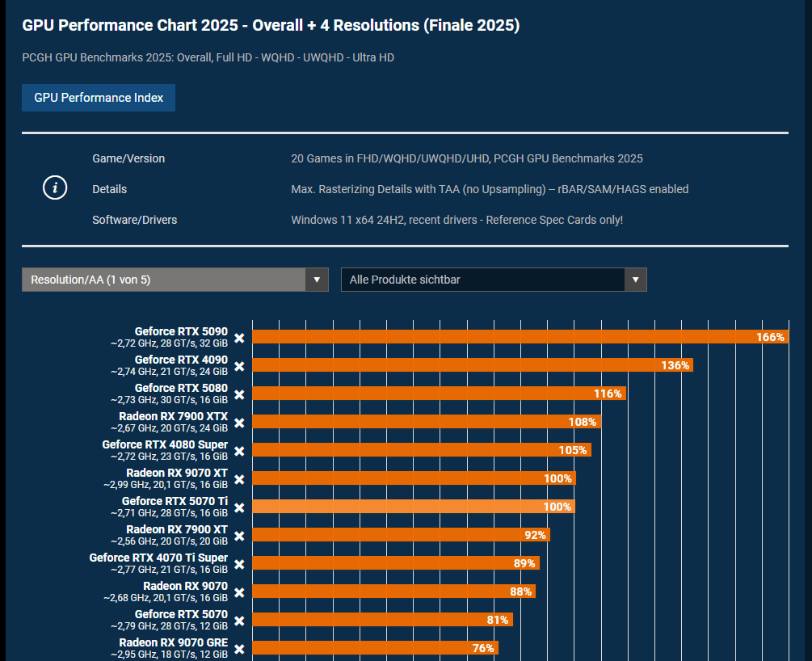Remove Radeon RX 7900 XTX with its X icon
The image size is (812, 661).
point(239,423)
